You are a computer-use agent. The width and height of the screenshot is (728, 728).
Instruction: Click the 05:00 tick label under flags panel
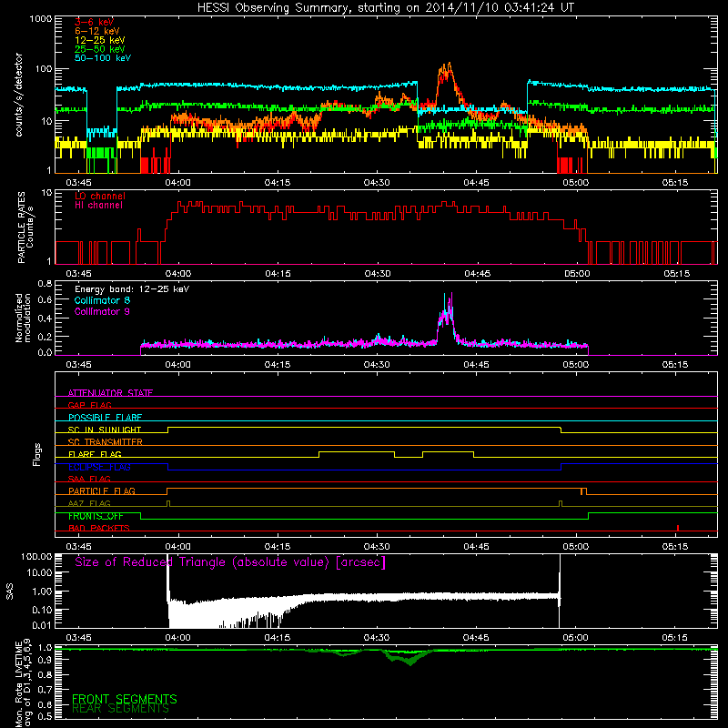pos(576,547)
